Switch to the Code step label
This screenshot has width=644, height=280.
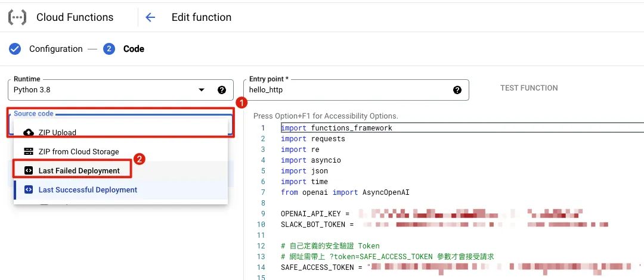tap(134, 49)
